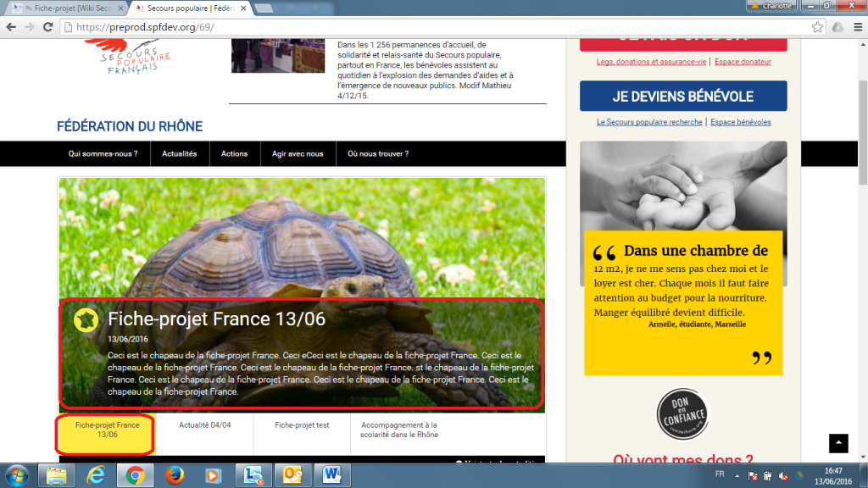Launch Internet Explorer from the taskbar
This screenshot has width=868, height=488.
[96, 476]
